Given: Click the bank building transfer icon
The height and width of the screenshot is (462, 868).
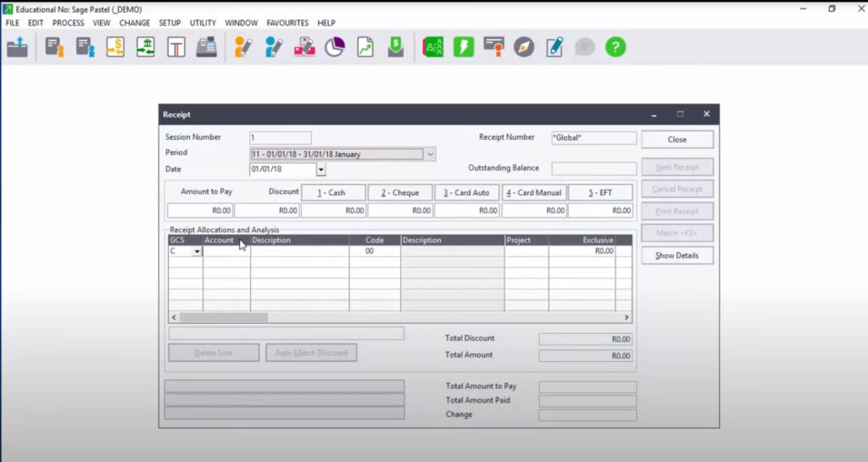Looking at the screenshot, I should (x=146, y=47).
